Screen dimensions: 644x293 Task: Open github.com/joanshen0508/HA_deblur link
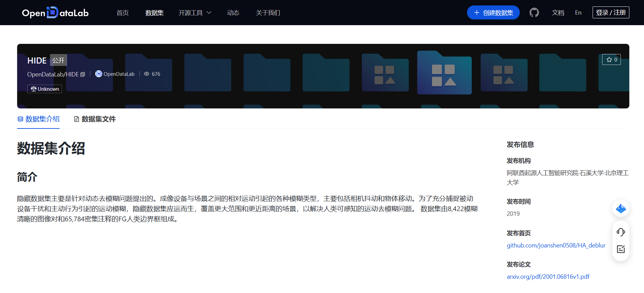pos(556,245)
